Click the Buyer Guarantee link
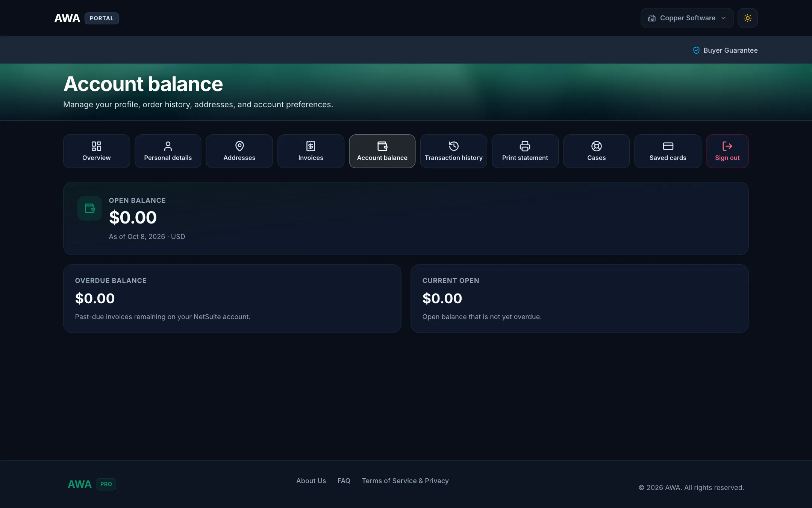This screenshot has height=508, width=812. [726, 50]
